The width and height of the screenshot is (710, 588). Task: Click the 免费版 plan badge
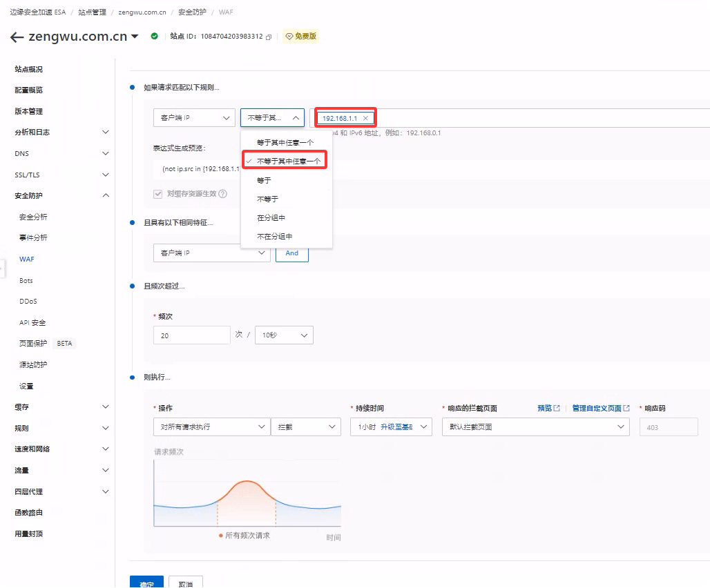click(300, 37)
